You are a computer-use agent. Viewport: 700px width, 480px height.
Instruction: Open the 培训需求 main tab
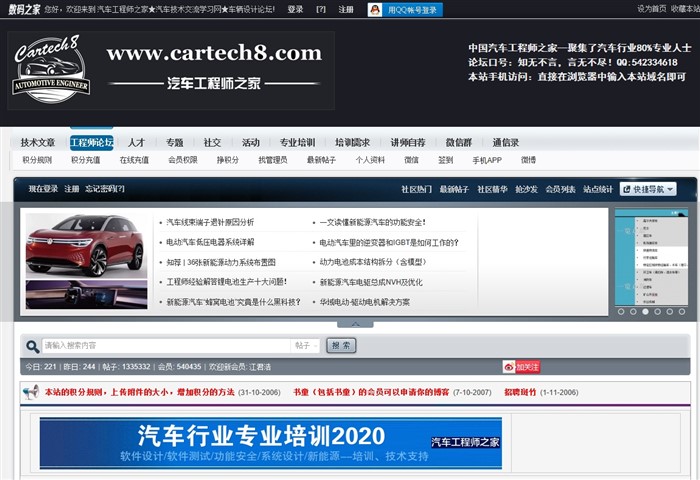tap(353, 142)
